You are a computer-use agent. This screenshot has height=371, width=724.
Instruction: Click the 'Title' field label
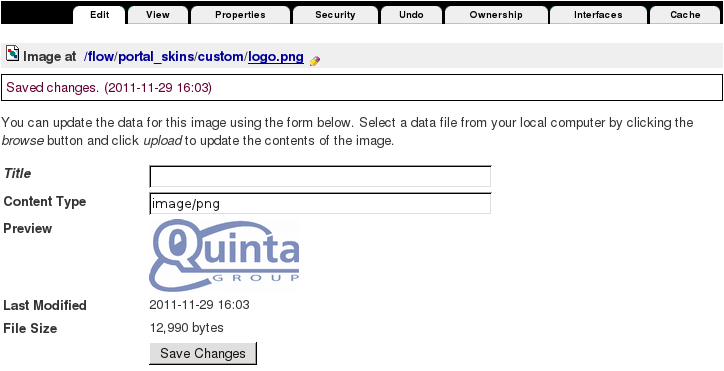pos(18,174)
